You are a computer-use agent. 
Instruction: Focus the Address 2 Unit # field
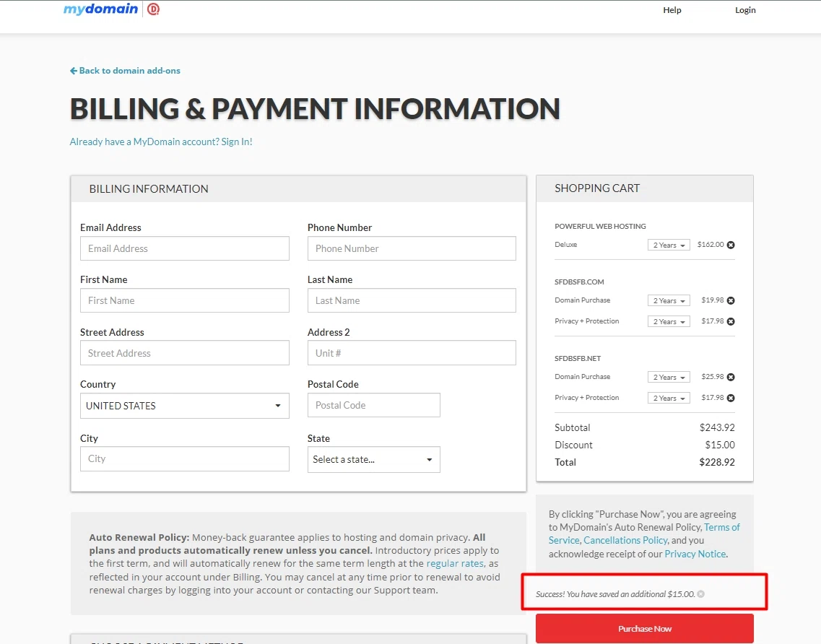[x=412, y=353]
